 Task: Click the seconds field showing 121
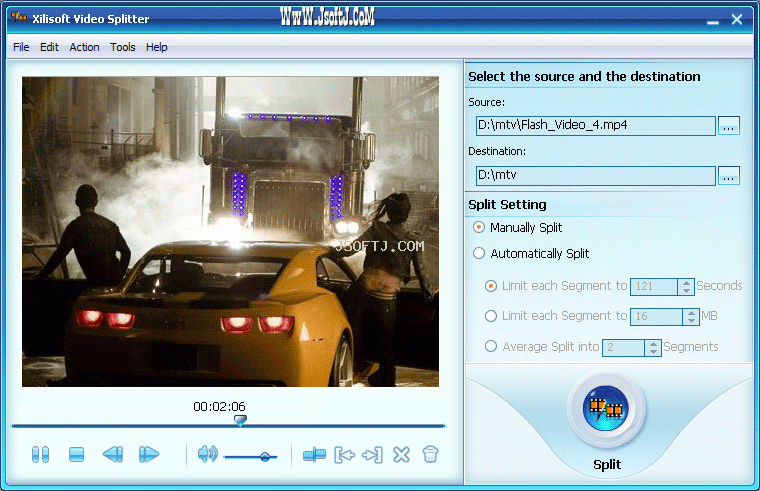(x=654, y=286)
